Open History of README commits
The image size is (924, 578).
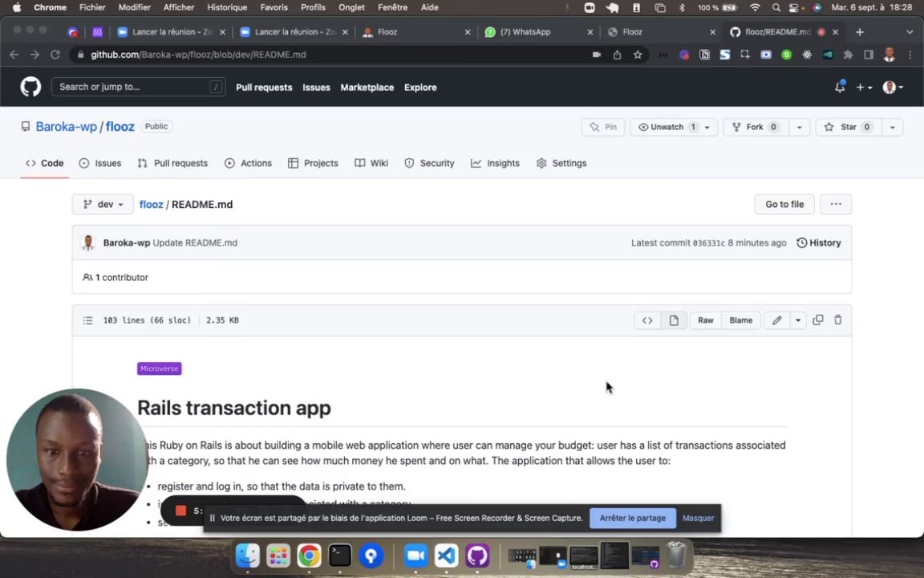pyautogui.click(x=818, y=242)
